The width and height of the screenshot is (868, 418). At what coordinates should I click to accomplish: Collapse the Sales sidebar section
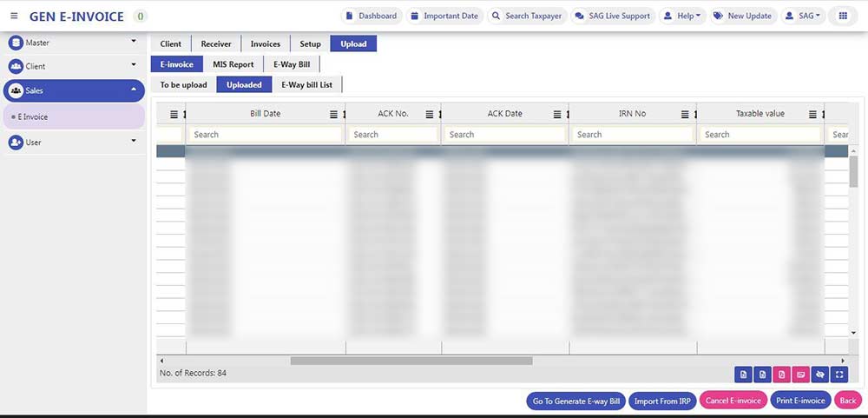point(133,90)
